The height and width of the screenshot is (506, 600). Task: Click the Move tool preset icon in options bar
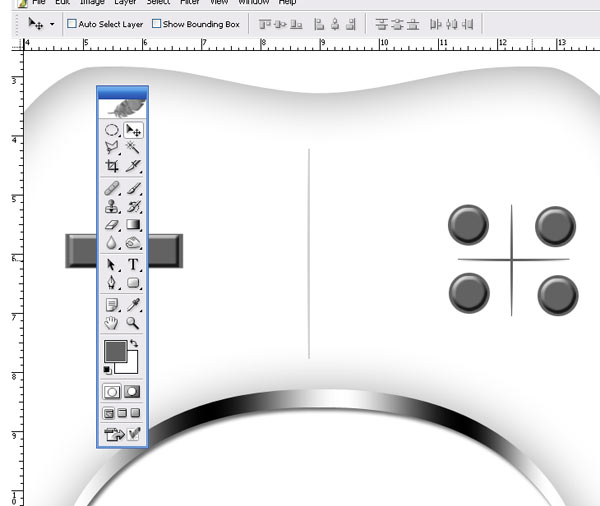[36, 24]
